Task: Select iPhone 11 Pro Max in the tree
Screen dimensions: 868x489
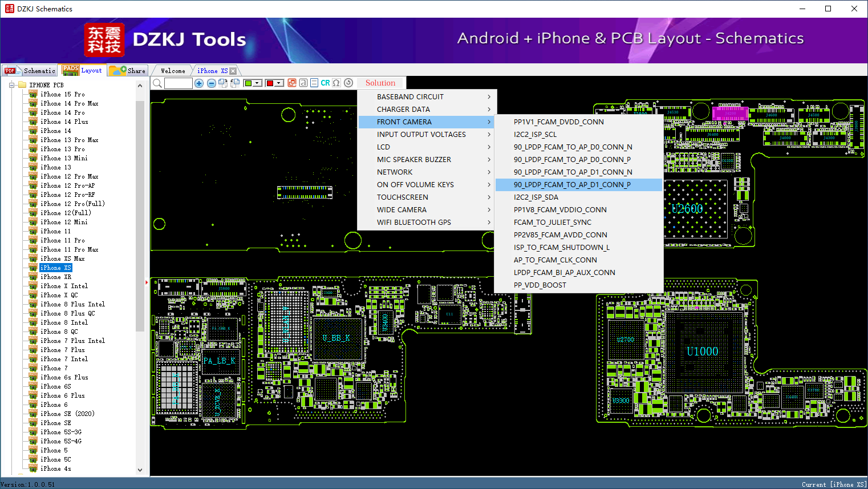Action: [x=70, y=249]
